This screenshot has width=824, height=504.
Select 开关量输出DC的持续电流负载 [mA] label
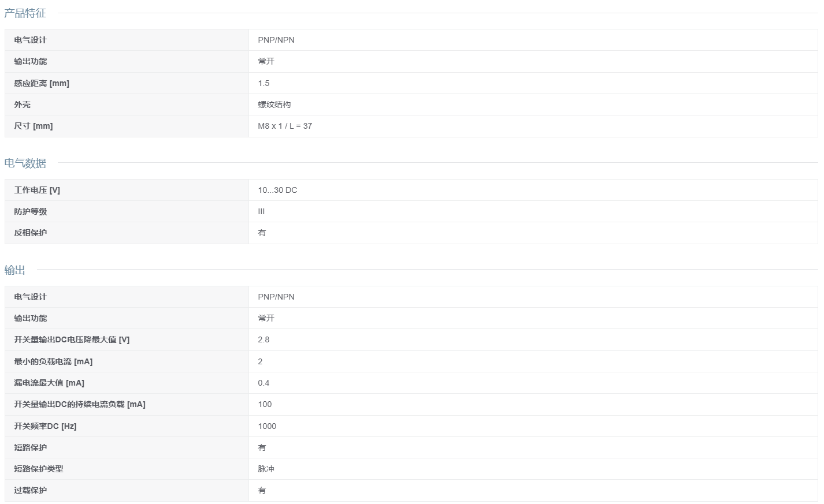pos(80,404)
